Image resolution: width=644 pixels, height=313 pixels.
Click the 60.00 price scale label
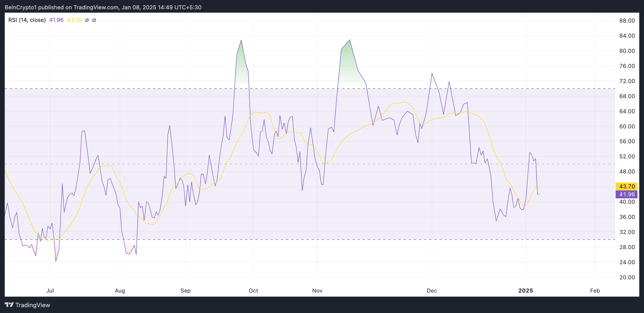(627, 126)
